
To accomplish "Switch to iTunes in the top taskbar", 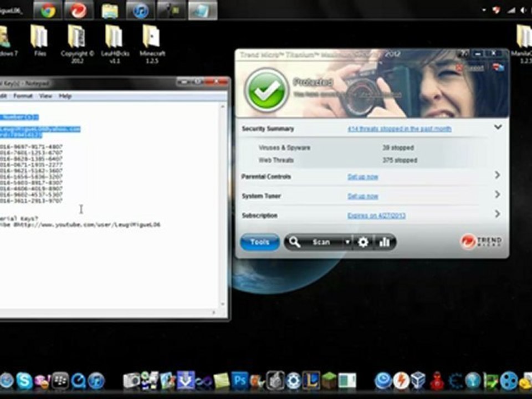I will coord(140,10).
